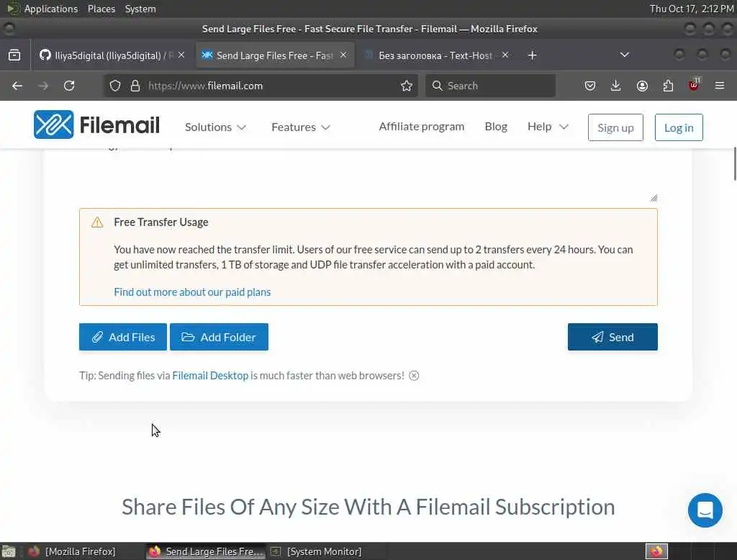Close the Filemail tab
The image size is (737, 560).
point(343,55)
